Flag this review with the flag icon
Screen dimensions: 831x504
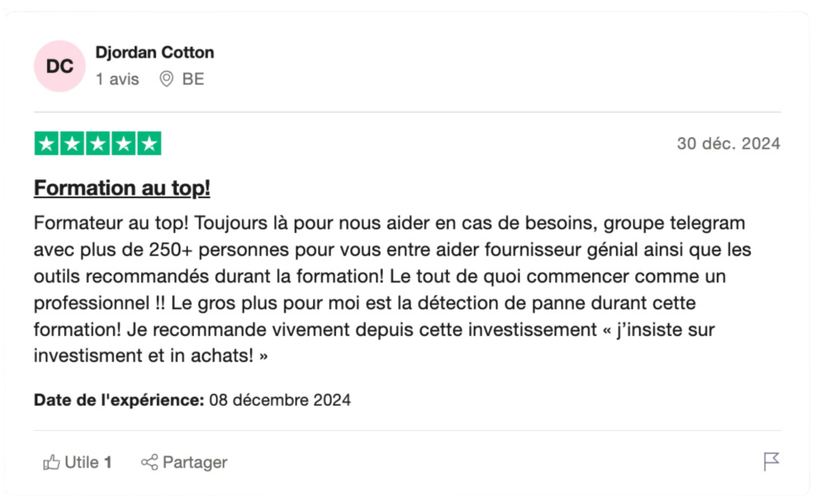point(771,462)
